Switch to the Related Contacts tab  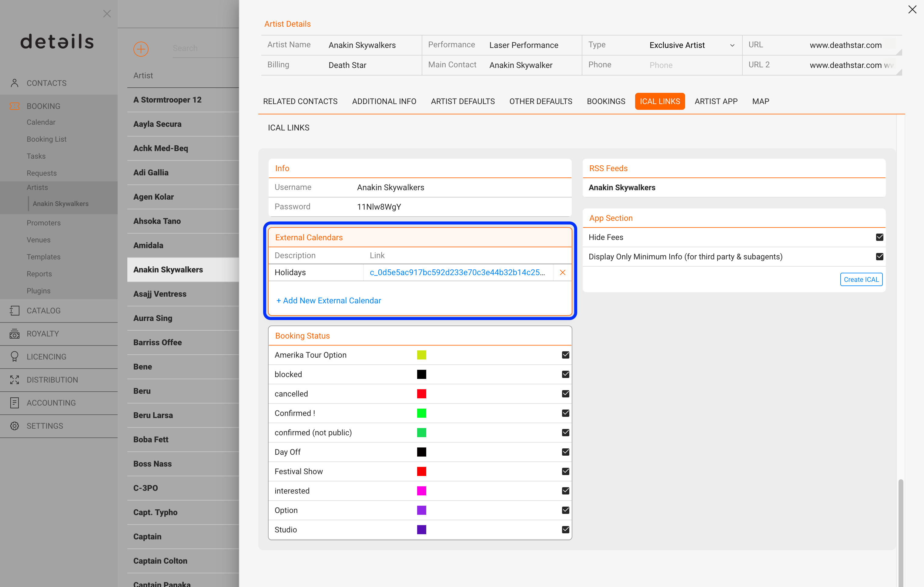300,101
